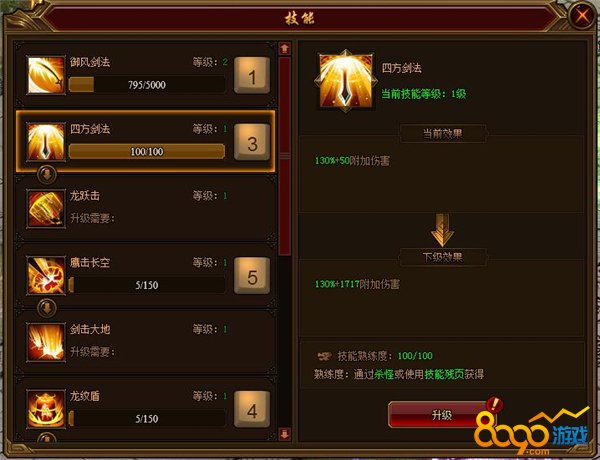Screen dimensions: 600x460
Task: Click the skill list scroll up arrow
Action: (x=285, y=48)
